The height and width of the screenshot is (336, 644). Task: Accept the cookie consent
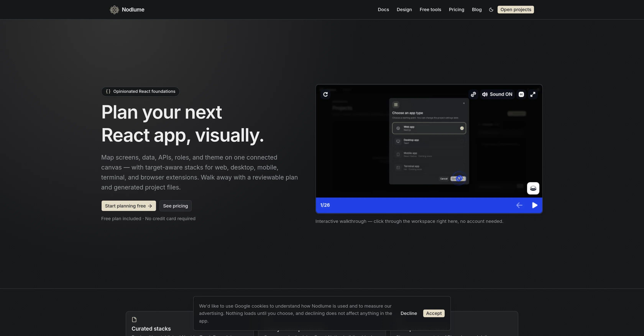(434, 313)
